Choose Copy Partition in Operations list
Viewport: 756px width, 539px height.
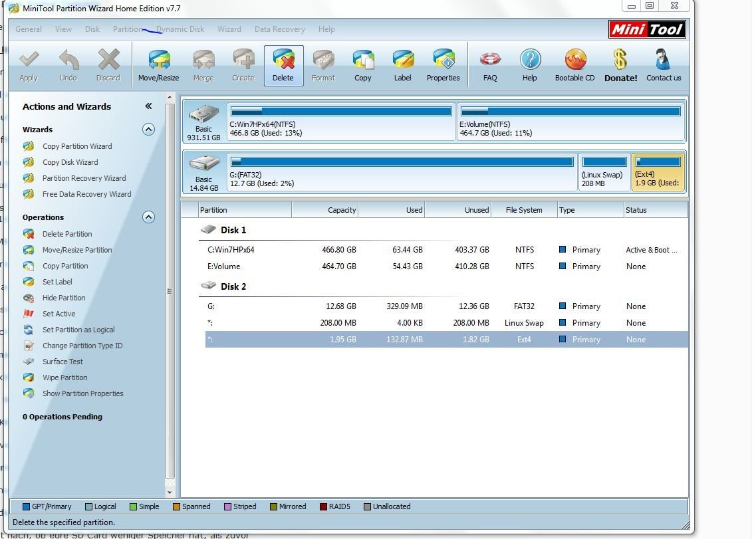point(65,266)
